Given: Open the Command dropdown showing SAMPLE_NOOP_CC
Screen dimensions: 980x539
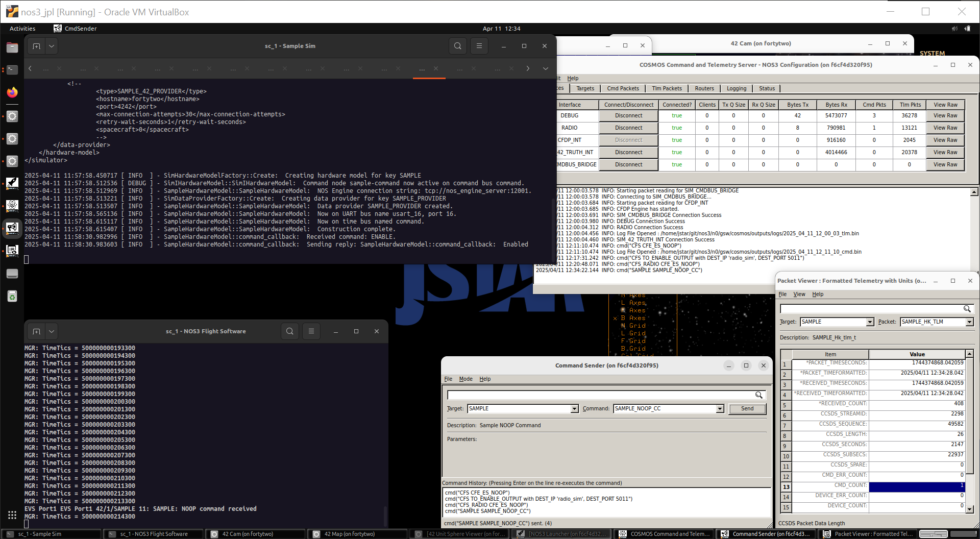Looking at the screenshot, I should [x=720, y=409].
